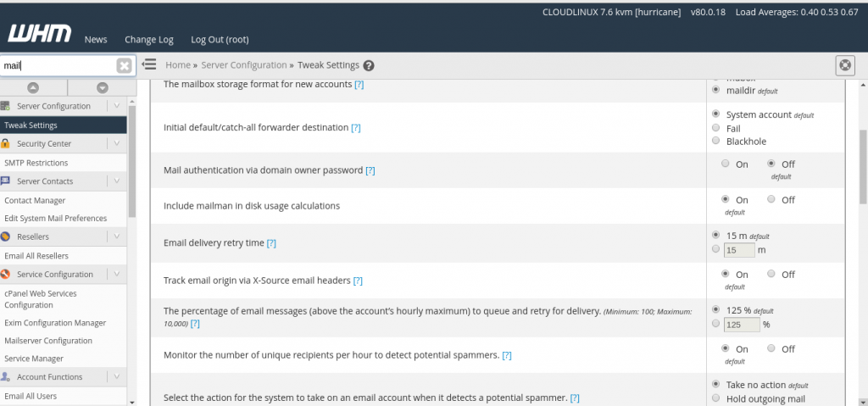868x406 pixels.
Task: Turn On mail authentication via owner password
Action: (726, 164)
